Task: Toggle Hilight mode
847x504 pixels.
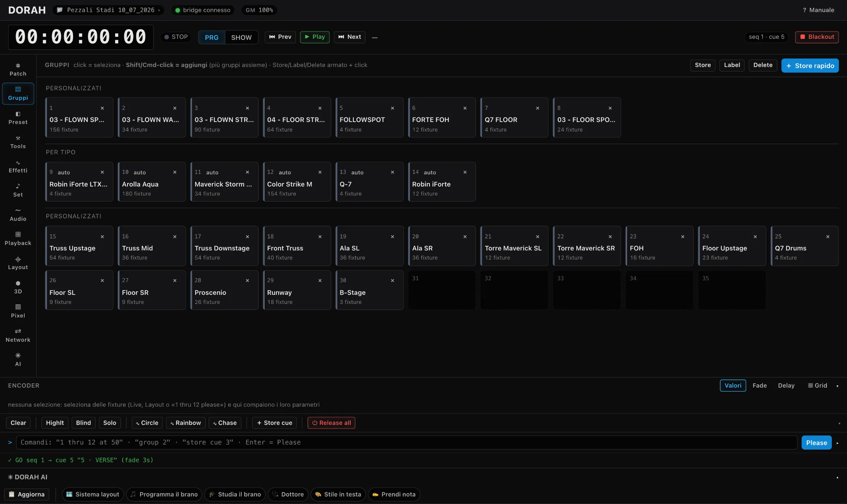Action: coord(55,423)
